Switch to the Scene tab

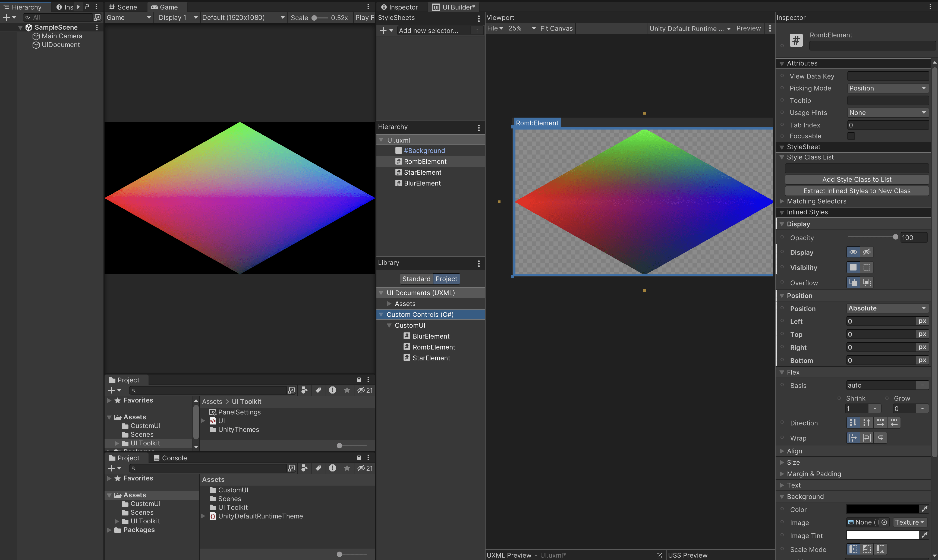pyautogui.click(x=123, y=7)
